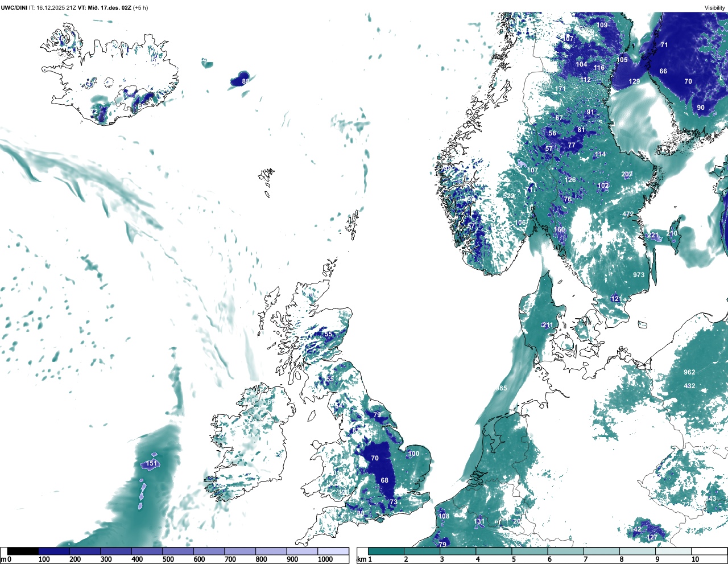Click the 151 value in the Atlantic
The width and height of the screenshot is (728, 564).
151,463
